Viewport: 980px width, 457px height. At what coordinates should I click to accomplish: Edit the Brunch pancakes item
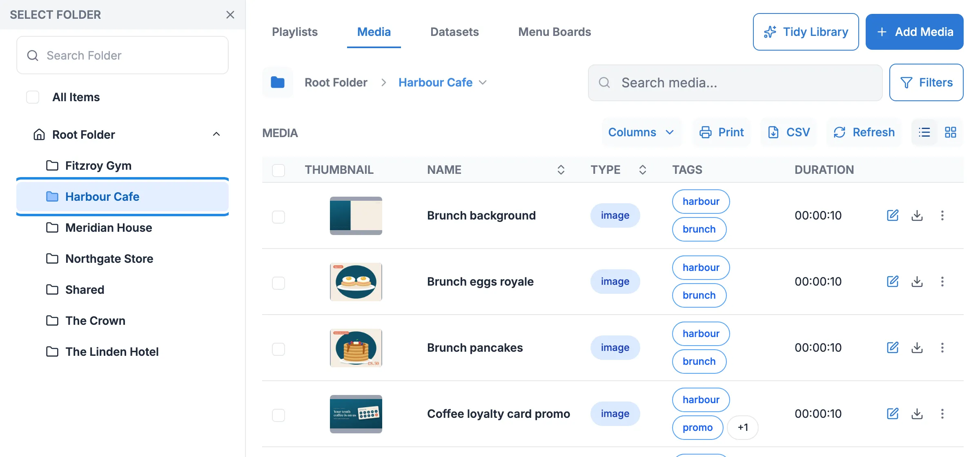[x=893, y=348]
